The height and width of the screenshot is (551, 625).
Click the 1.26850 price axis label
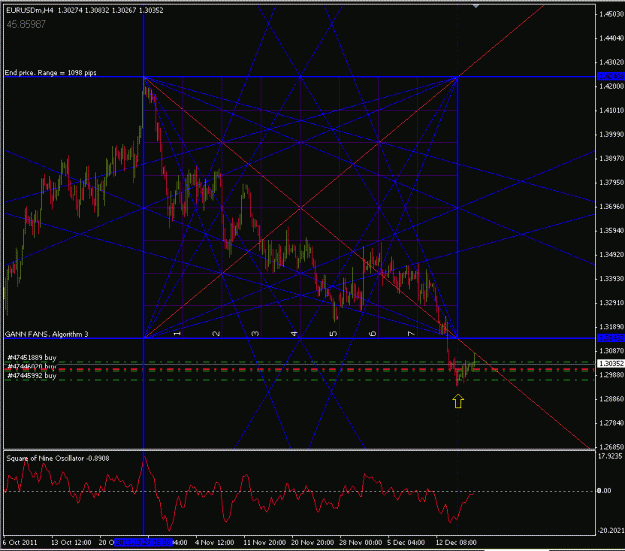click(611, 447)
